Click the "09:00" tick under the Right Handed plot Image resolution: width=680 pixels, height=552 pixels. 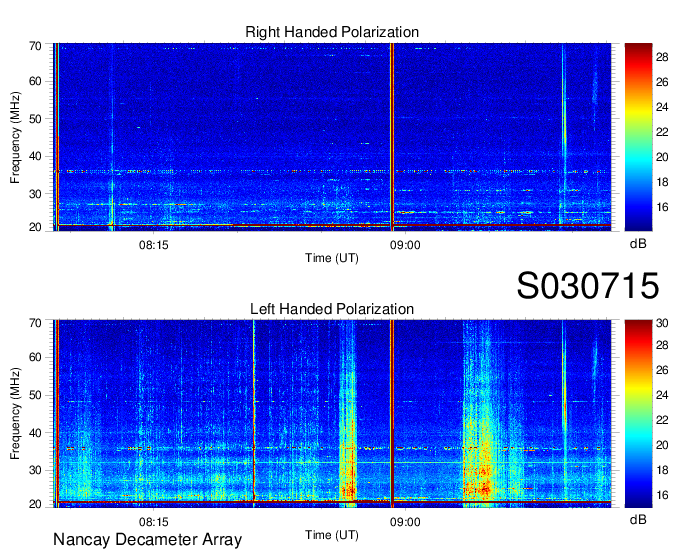tap(405, 245)
